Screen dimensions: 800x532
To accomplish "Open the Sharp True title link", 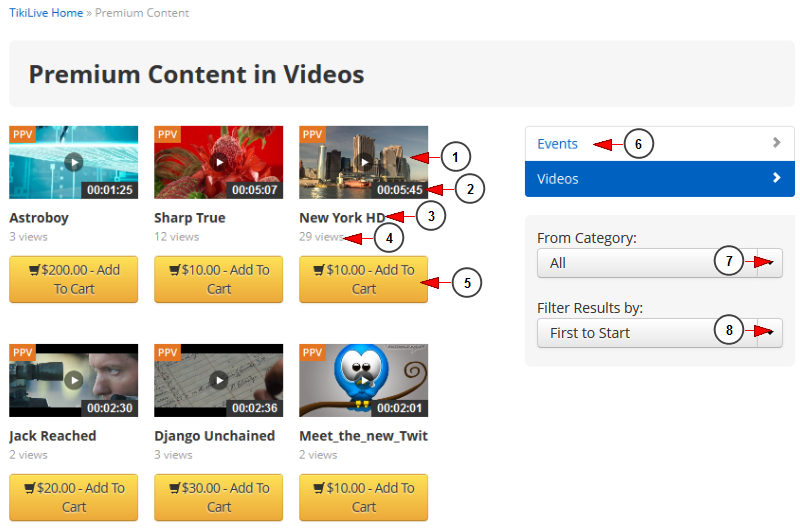I will [x=190, y=218].
